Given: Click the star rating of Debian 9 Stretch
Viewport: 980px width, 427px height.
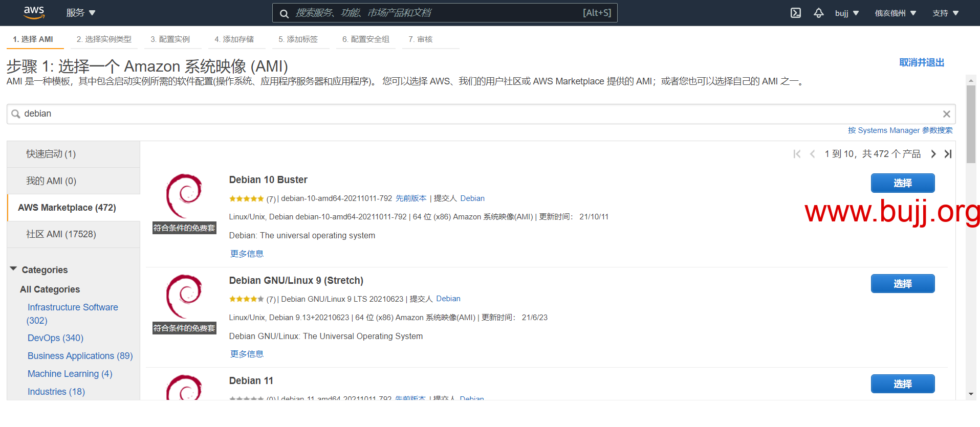Looking at the screenshot, I should [247, 299].
